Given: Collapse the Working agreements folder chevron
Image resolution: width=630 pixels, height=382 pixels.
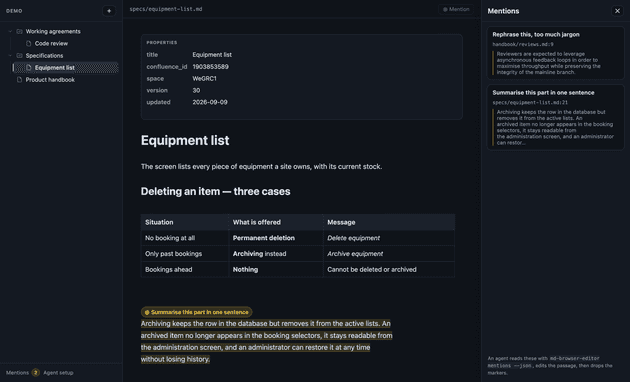Looking at the screenshot, I should (x=10, y=31).
